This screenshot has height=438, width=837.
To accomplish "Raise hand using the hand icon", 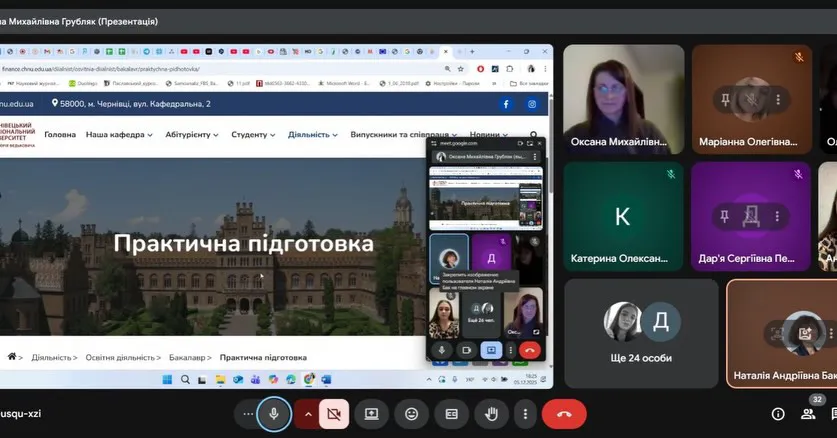I will tap(491, 414).
